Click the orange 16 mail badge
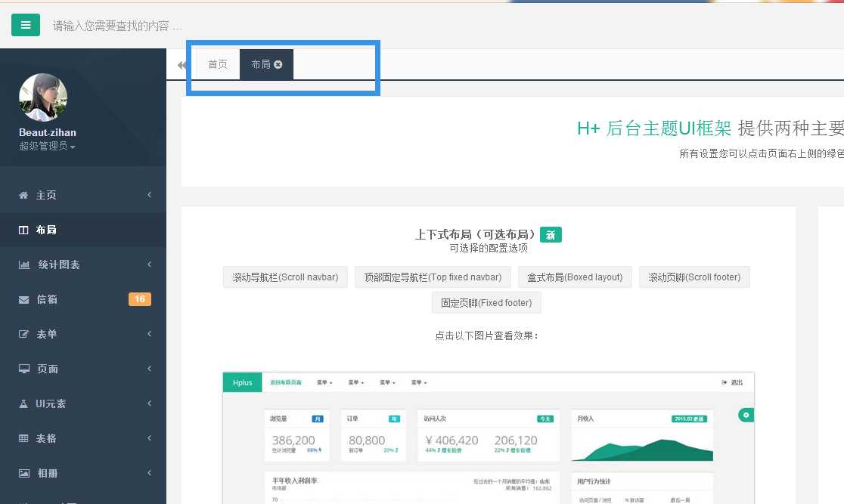Screen dimensions: 844x504 [x=140, y=299]
